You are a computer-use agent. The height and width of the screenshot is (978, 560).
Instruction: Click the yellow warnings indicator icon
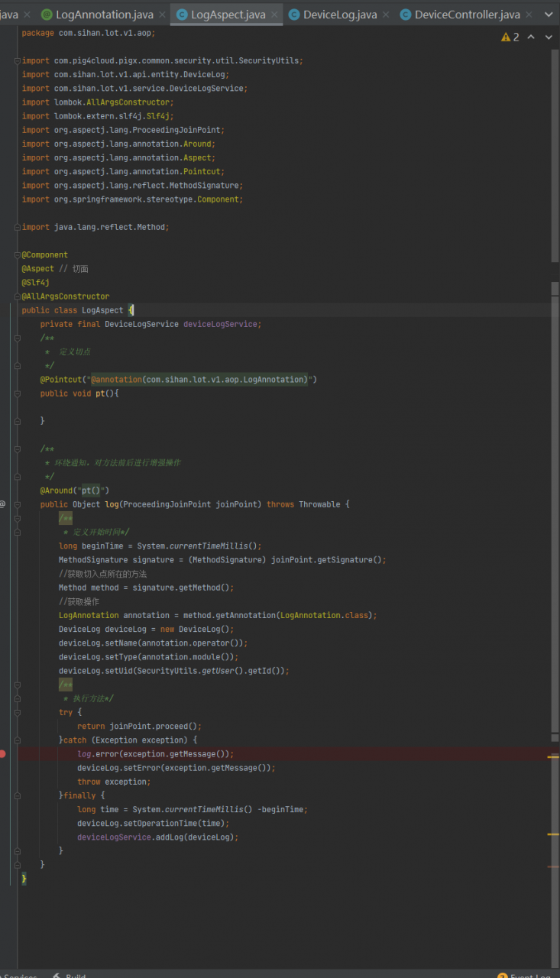506,37
